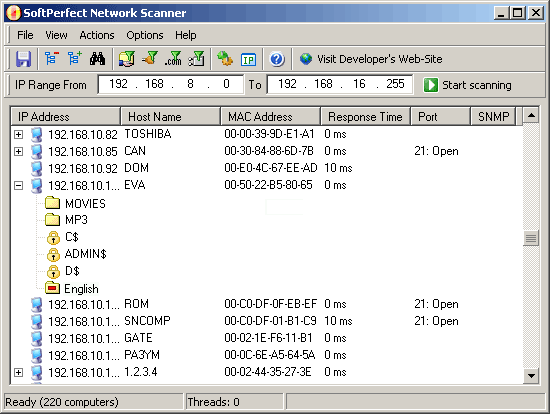Sort by MAC Address column header
Screen dimensions: 550x414
[x=271, y=116]
